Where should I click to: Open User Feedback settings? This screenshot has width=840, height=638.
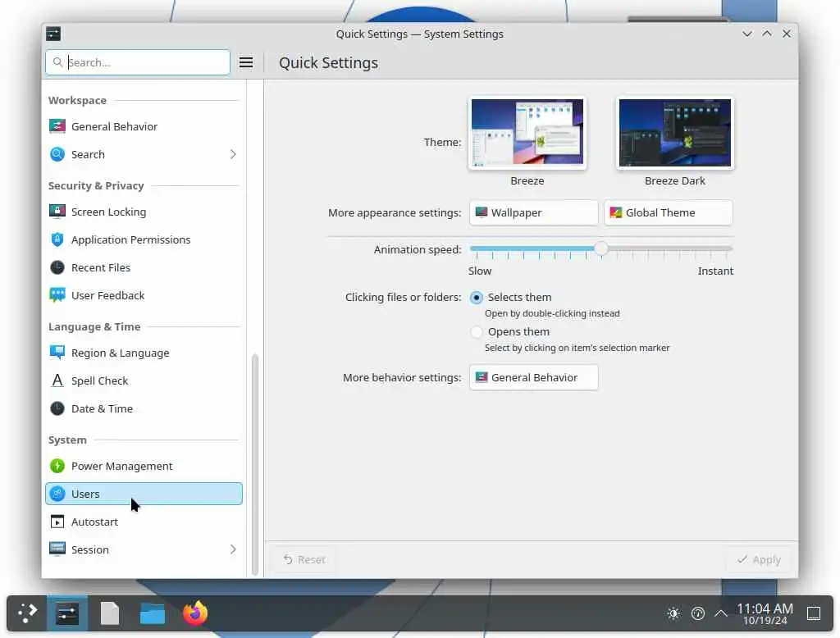pyautogui.click(x=144, y=295)
